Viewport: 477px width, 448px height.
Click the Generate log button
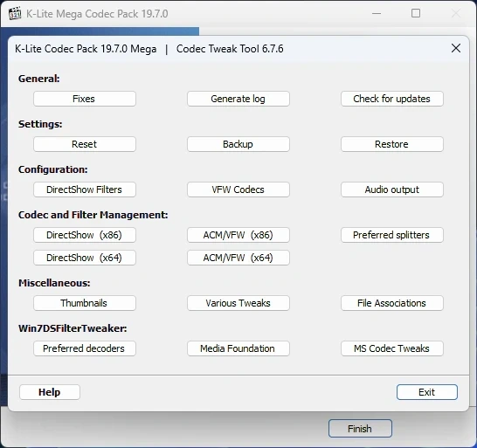pyautogui.click(x=238, y=99)
